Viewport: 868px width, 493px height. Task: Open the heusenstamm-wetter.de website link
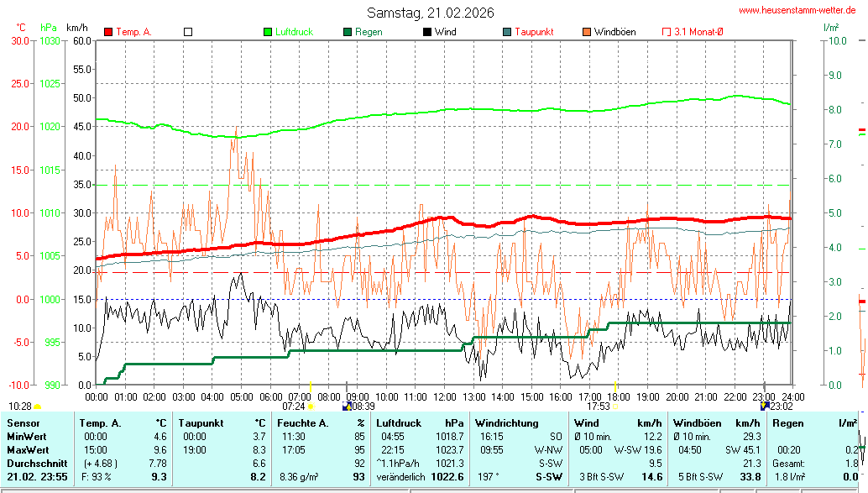click(x=801, y=10)
